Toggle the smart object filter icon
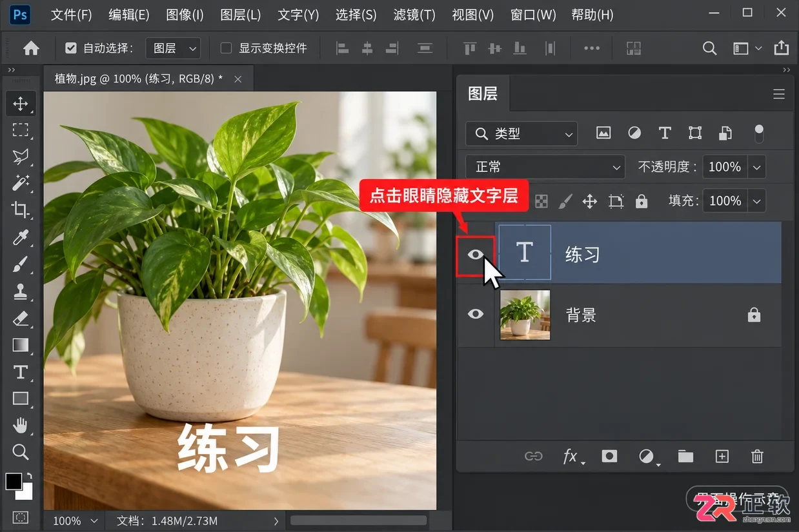Image resolution: width=799 pixels, height=532 pixels. point(725,133)
